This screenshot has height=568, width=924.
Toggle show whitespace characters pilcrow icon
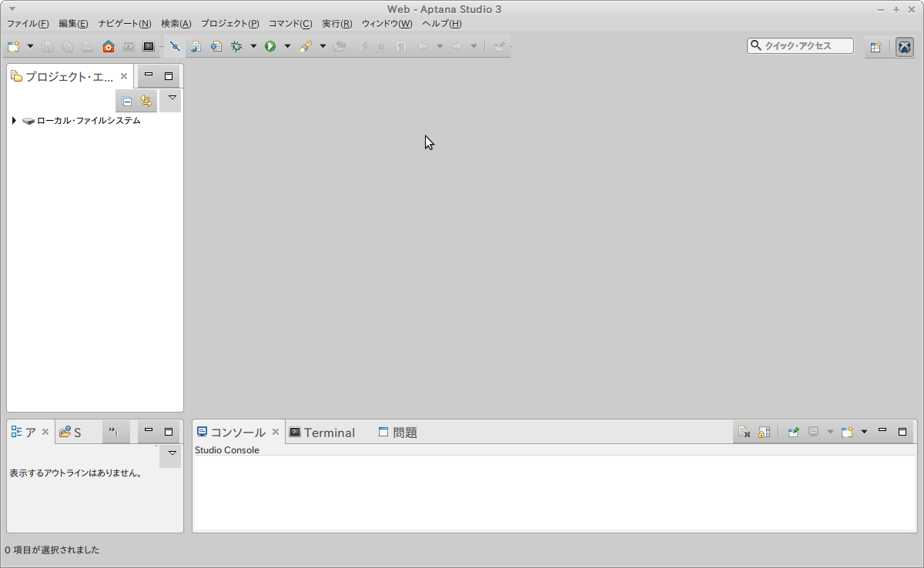[x=401, y=46]
